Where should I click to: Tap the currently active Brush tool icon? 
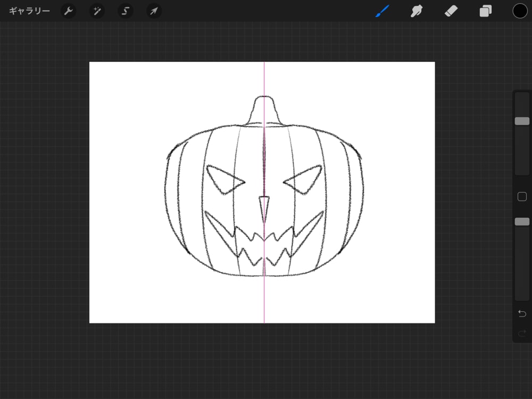click(382, 11)
